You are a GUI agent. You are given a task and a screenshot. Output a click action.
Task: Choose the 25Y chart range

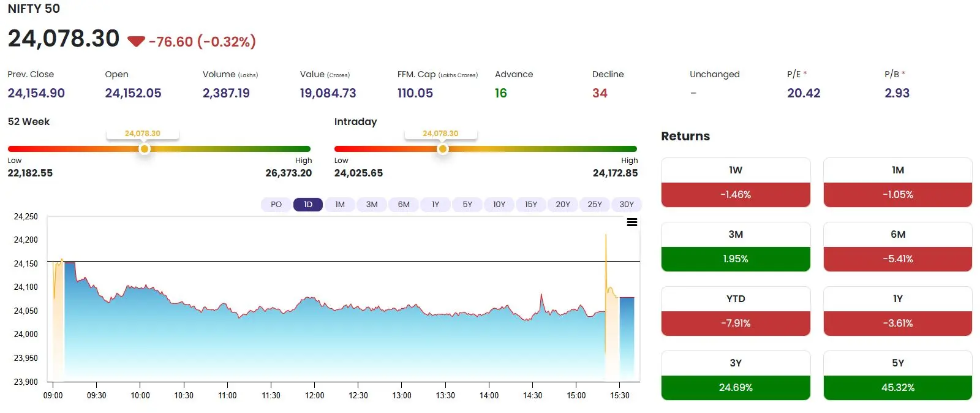[595, 205]
